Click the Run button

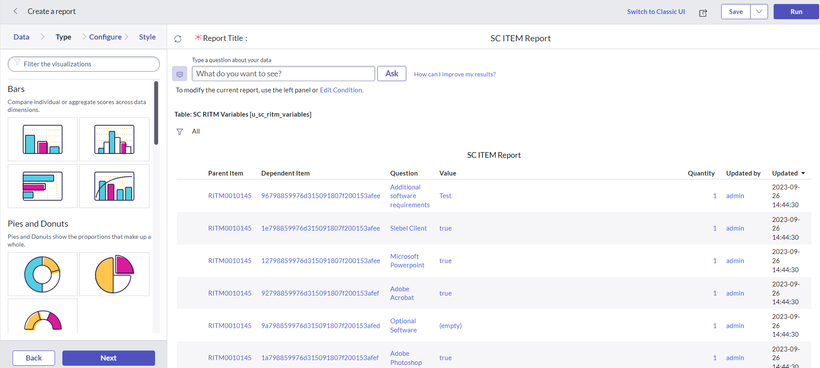(x=796, y=12)
